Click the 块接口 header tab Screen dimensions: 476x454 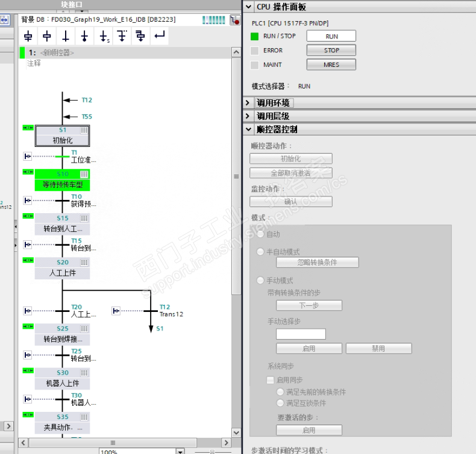72,4
